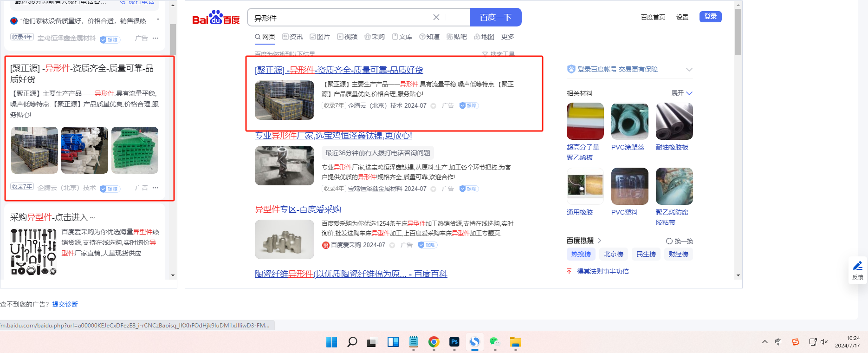868x353 pixels.
Task: Switch to the 资讯 search tab
Action: 292,37
